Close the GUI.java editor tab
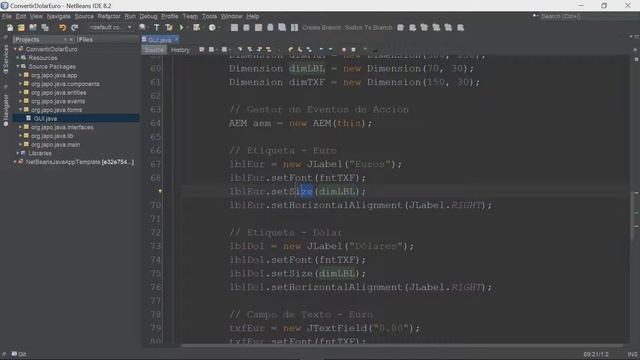 pyautogui.click(x=176, y=39)
